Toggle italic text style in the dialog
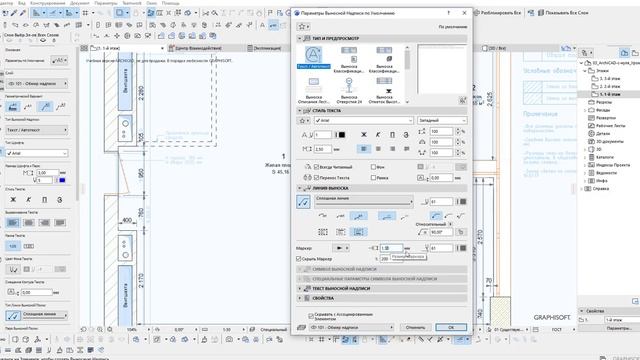The width and height of the screenshot is (640, 360). [x=378, y=134]
